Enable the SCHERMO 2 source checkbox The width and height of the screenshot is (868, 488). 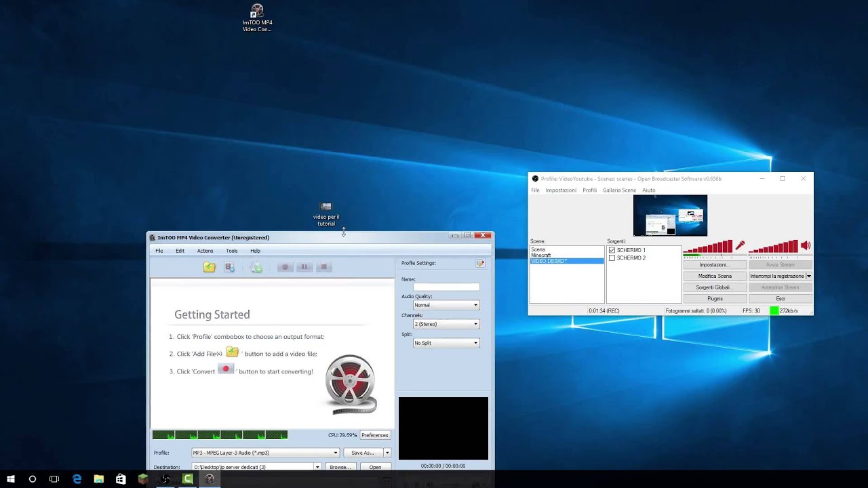pyautogui.click(x=612, y=258)
